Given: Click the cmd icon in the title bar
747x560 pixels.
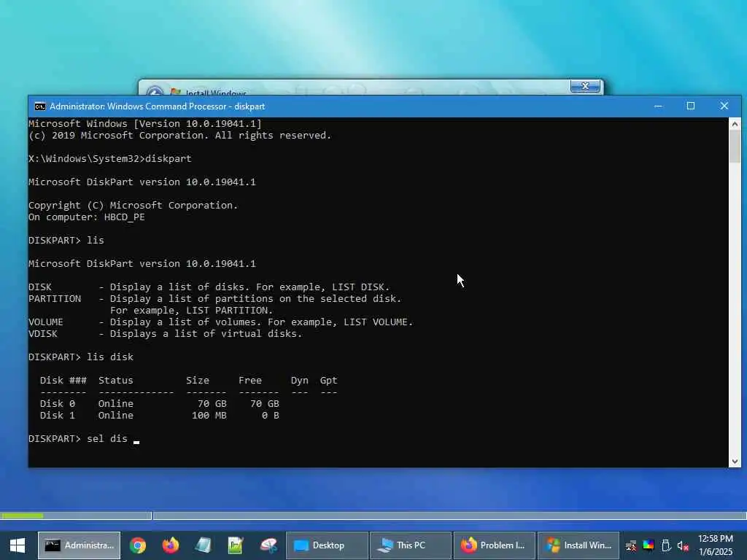Looking at the screenshot, I should (x=40, y=106).
